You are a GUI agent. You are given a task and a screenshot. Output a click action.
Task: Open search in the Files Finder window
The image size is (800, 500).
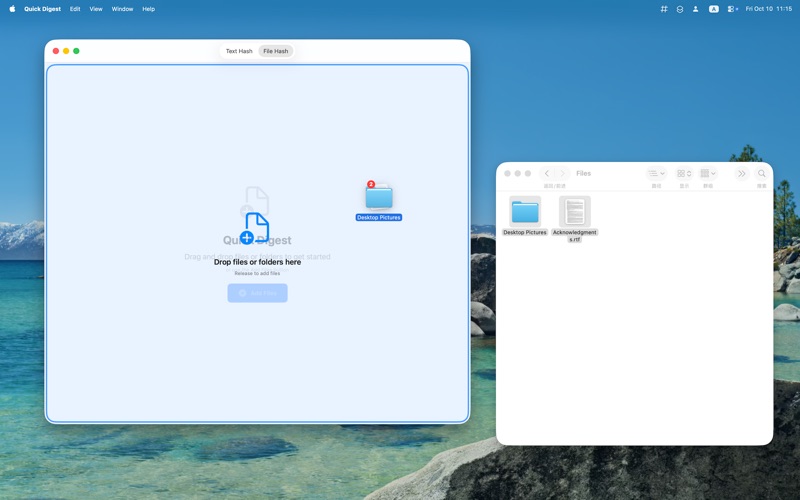761,173
